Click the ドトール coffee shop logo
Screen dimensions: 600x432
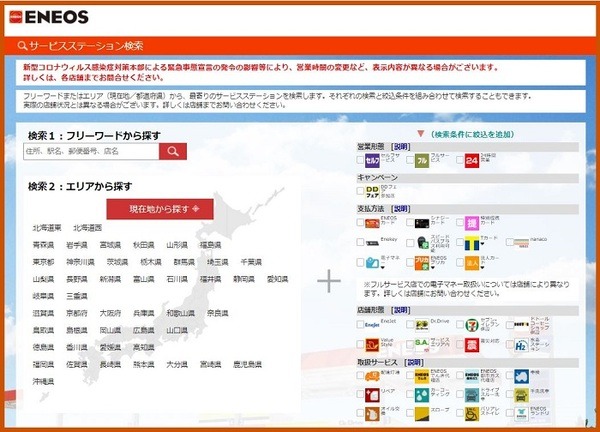pos(521,324)
